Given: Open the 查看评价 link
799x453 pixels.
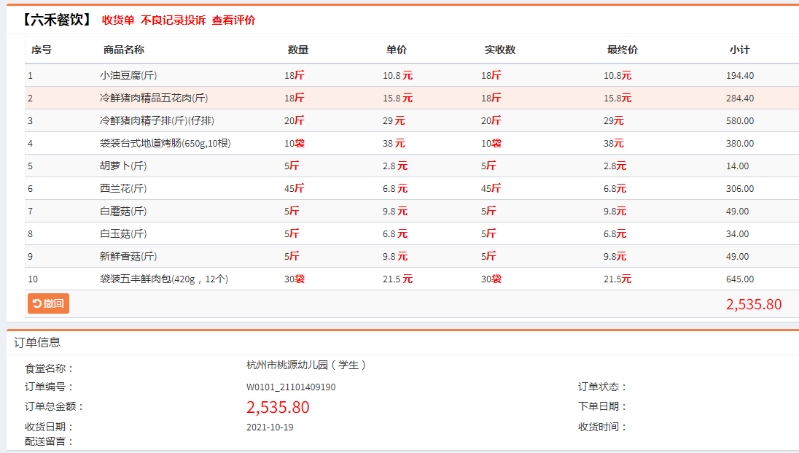Looking at the screenshot, I should (233, 20).
